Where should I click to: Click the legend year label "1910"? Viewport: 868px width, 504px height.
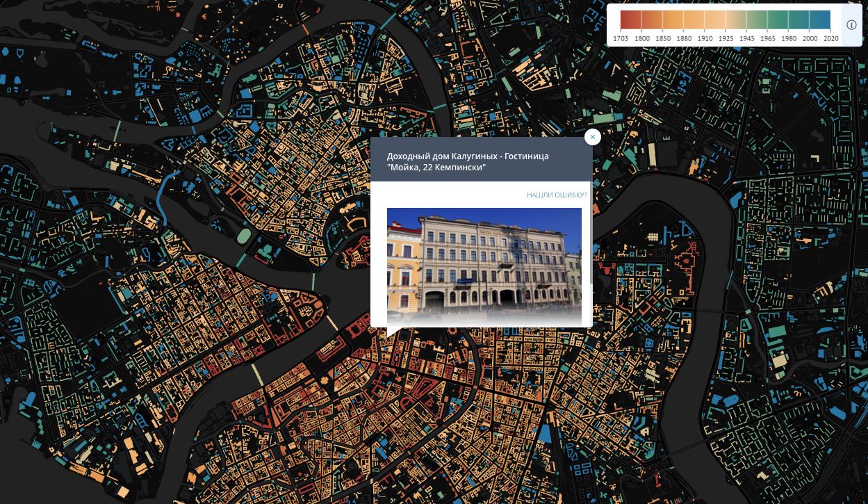tap(705, 38)
